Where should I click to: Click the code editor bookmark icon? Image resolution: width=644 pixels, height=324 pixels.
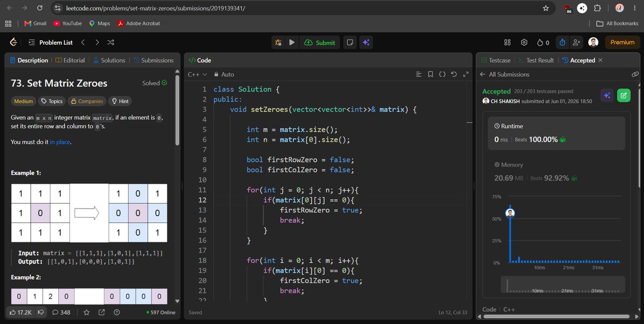tap(431, 74)
